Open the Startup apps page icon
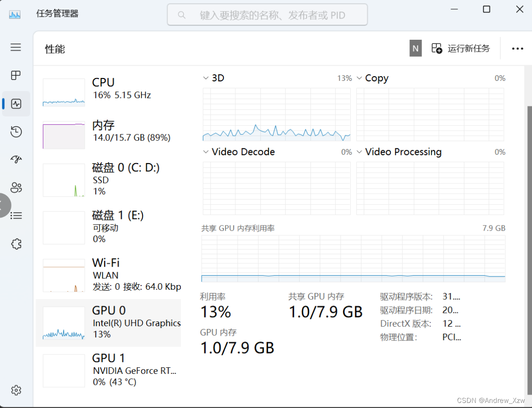Screen dimensions: 532x408 pos(16,159)
